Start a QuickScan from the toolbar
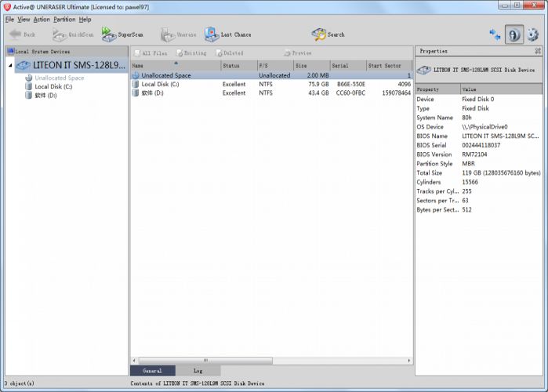This screenshot has width=548, height=392. click(73, 34)
